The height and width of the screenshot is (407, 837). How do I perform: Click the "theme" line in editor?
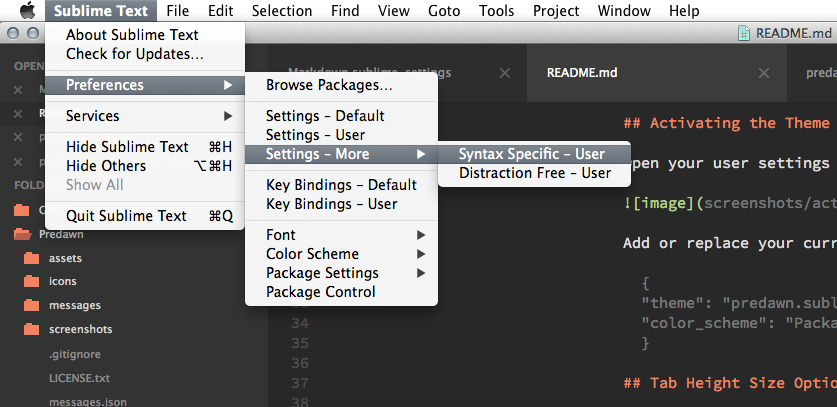(739, 303)
